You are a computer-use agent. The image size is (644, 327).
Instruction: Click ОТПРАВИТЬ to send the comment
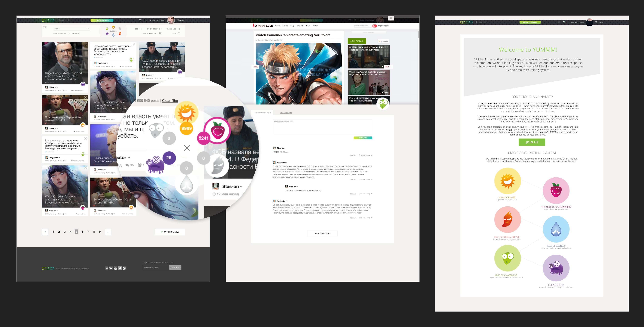[363, 138]
